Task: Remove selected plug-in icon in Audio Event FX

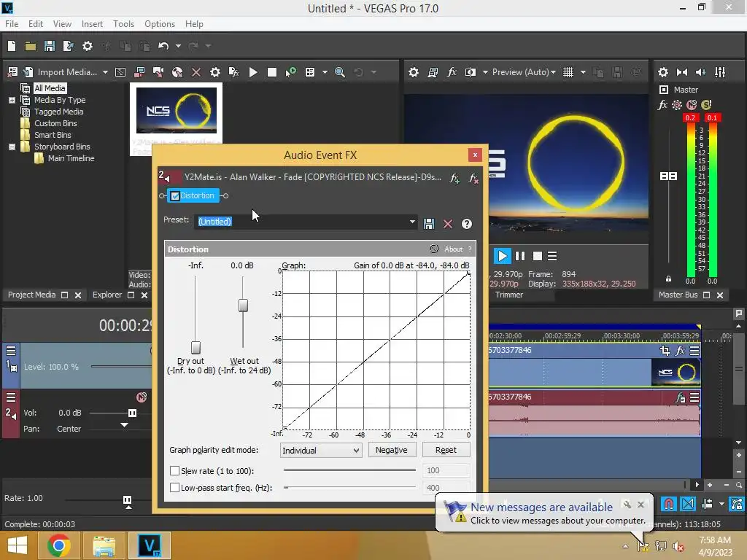Action: pos(473,178)
